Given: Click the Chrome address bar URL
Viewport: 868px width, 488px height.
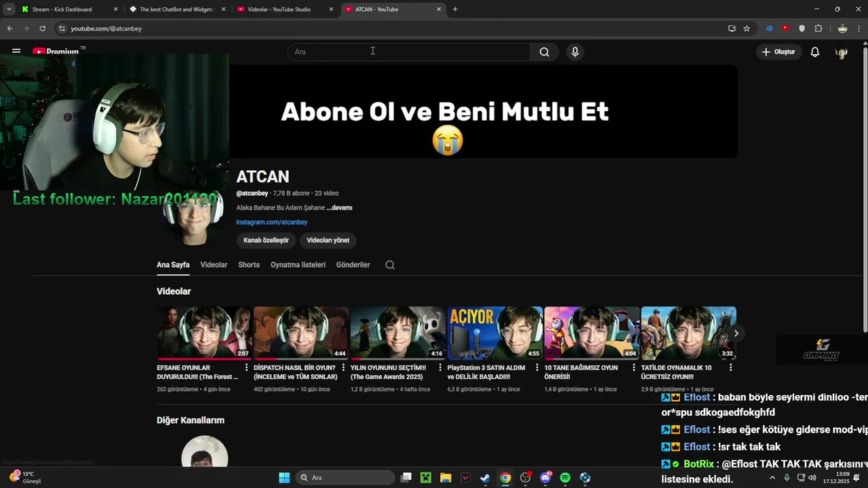Looking at the screenshot, I should coord(106,28).
